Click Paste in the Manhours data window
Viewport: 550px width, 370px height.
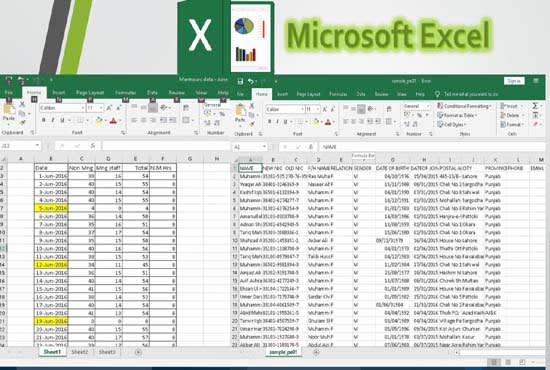[x=8, y=113]
